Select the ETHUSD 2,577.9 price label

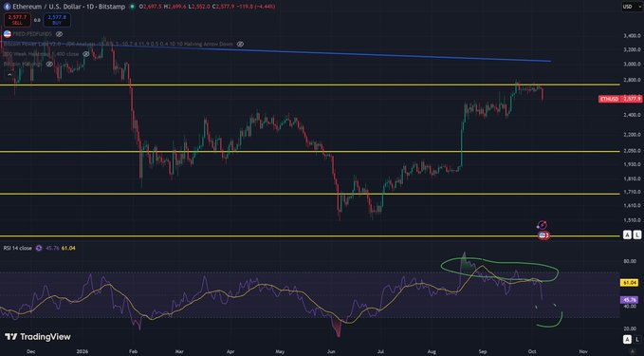tap(620, 99)
